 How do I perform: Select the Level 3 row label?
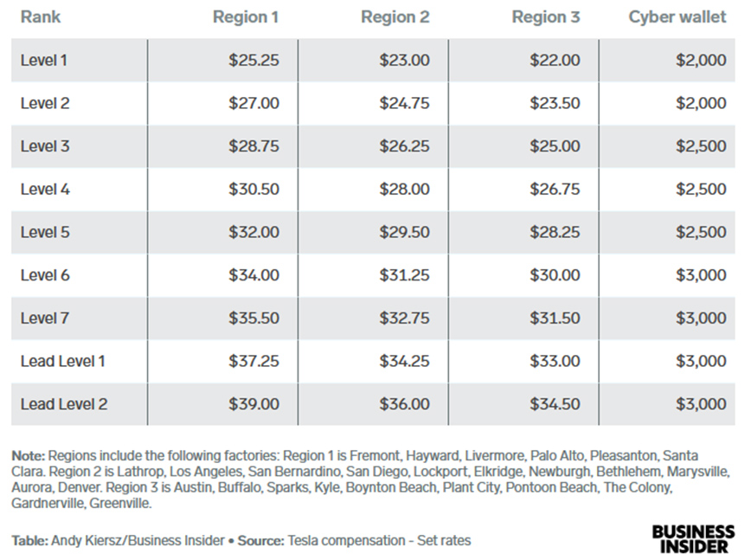45,146
